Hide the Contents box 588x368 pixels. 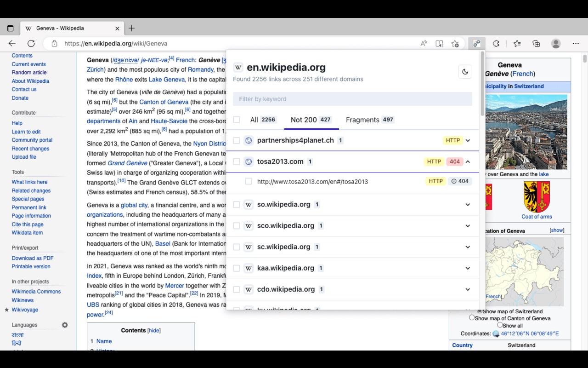tap(154, 330)
